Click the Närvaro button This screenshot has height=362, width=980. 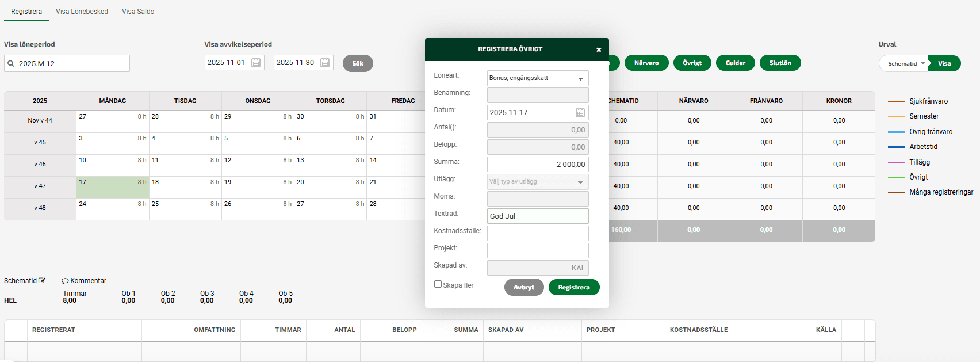coord(646,63)
